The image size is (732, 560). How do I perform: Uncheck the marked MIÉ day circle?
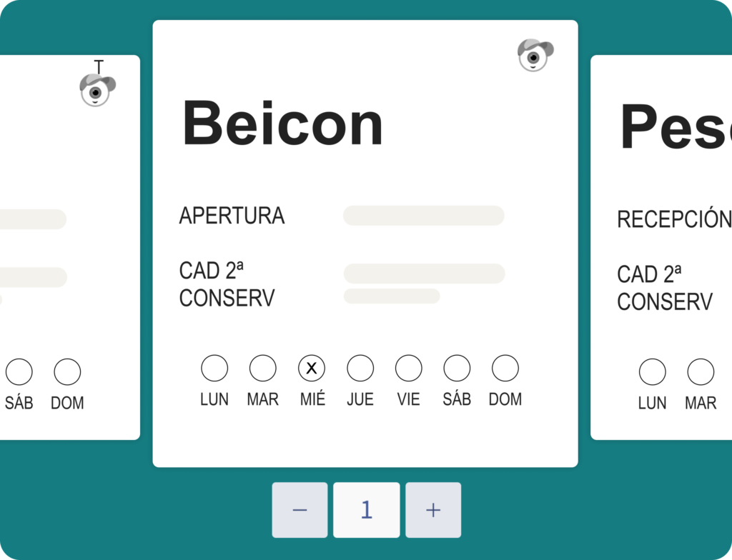(x=312, y=369)
